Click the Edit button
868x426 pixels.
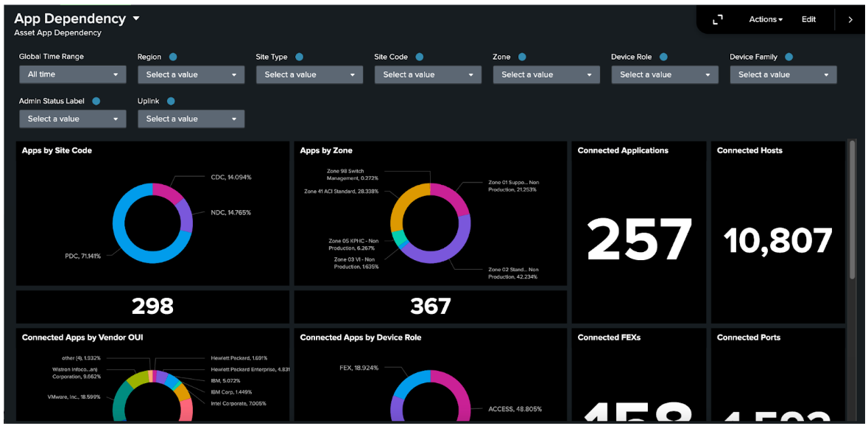808,19
